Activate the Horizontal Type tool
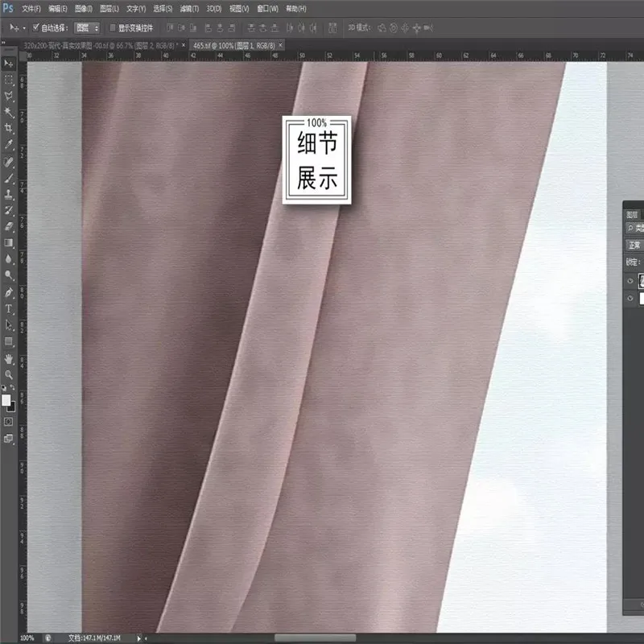 click(9, 309)
